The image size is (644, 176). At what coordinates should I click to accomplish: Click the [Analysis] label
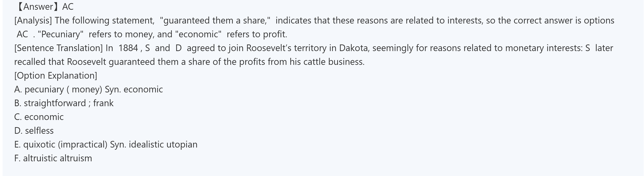(33, 21)
